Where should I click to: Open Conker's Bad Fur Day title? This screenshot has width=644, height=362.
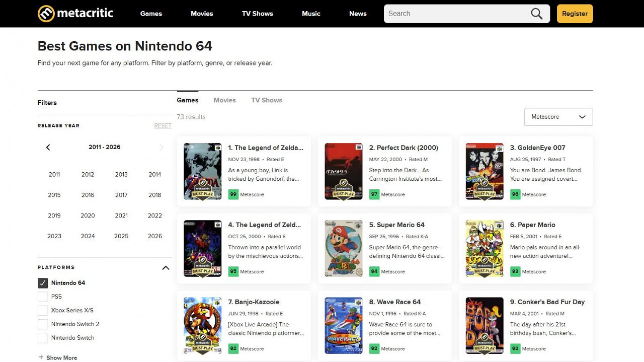[x=547, y=302]
